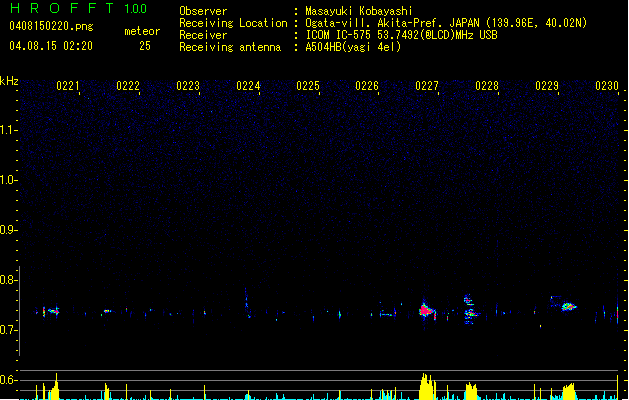Viewport: 629px width, 400px height.
Task: Click the vertical echo streak at 0224
Action: pos(247,303)
